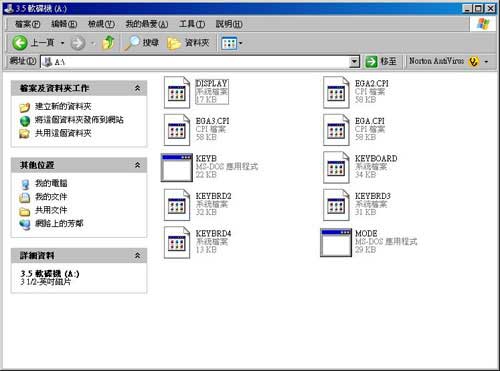Click the green Go (移至) button
The height and width of the screenshot is (371, 500).
click(x=380, y=62)
